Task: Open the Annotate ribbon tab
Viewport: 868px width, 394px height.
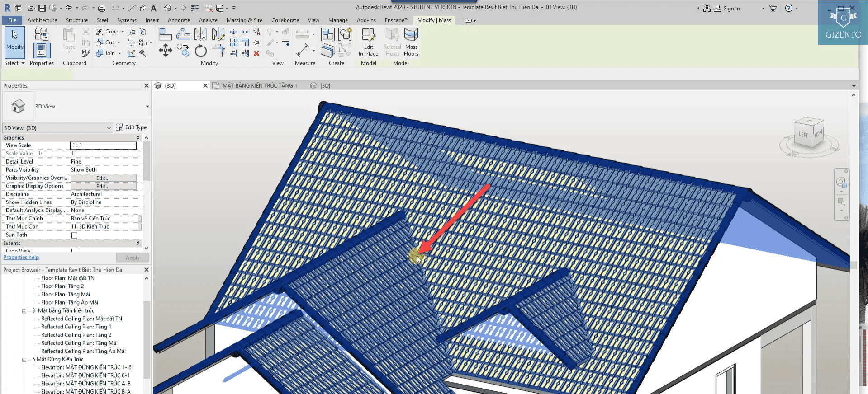Action: 179,20
